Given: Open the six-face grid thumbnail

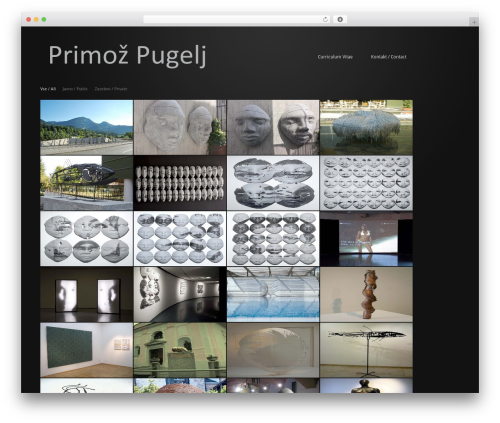Looking at the screenshot, I should pos(86,239).
